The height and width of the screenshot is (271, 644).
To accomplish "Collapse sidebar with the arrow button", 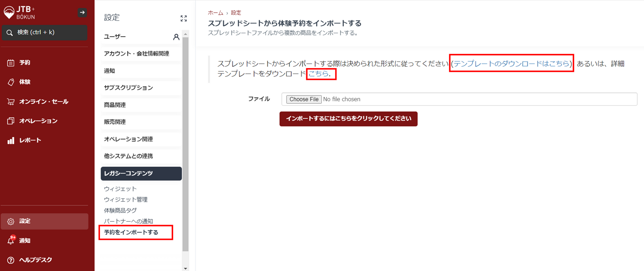I will click(82, 13).
